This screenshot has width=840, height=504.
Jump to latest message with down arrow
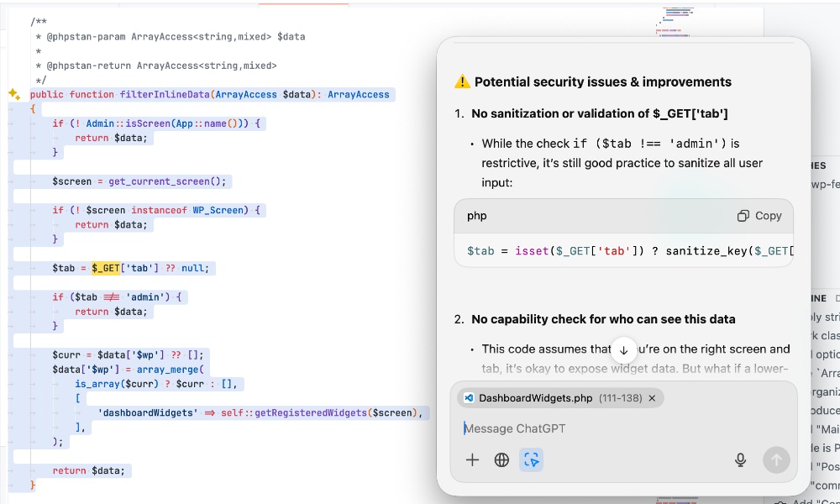click(623, 350)
